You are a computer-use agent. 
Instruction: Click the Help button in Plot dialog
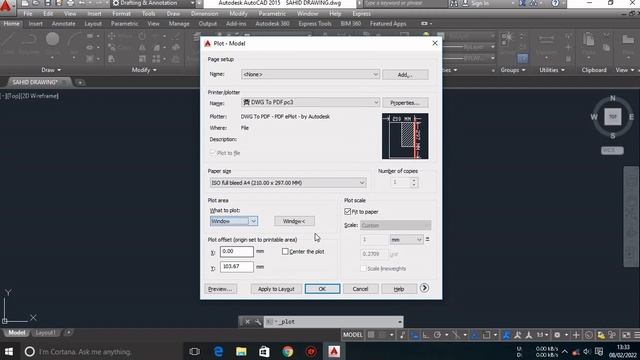pos(399,289)
